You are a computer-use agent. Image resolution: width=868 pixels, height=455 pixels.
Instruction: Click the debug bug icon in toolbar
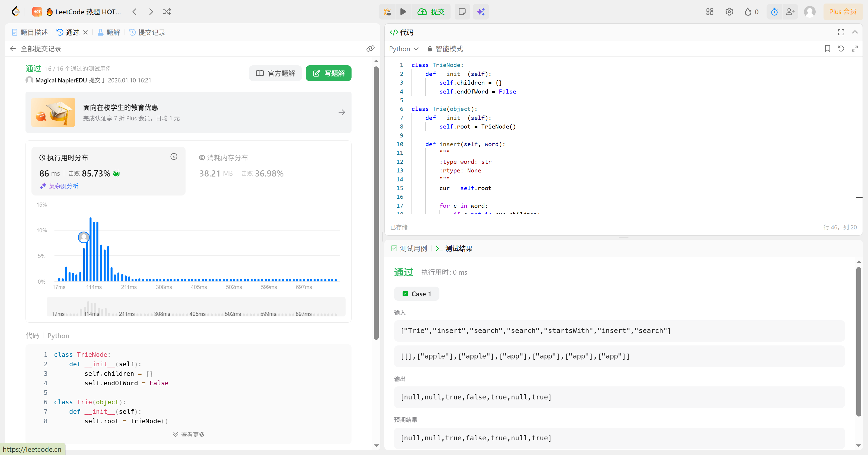(387, 12)
